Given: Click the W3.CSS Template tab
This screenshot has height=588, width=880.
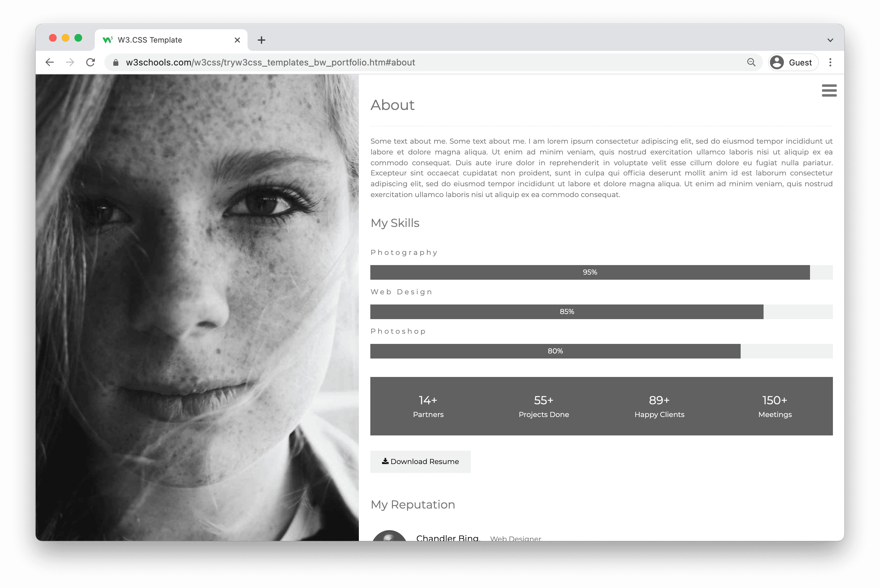Looking at the screenshot, I should click(167, 40).
